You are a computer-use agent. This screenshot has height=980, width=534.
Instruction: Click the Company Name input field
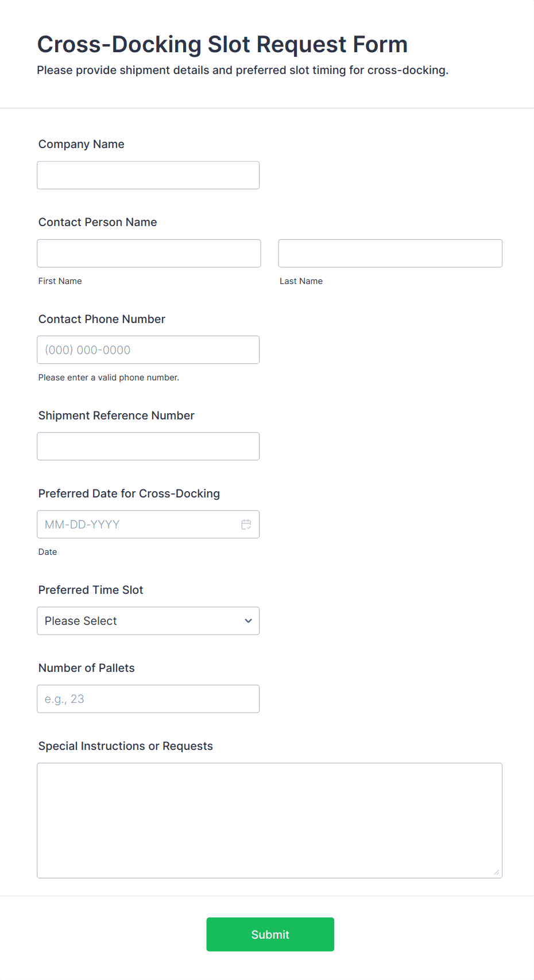click(148, 175)
